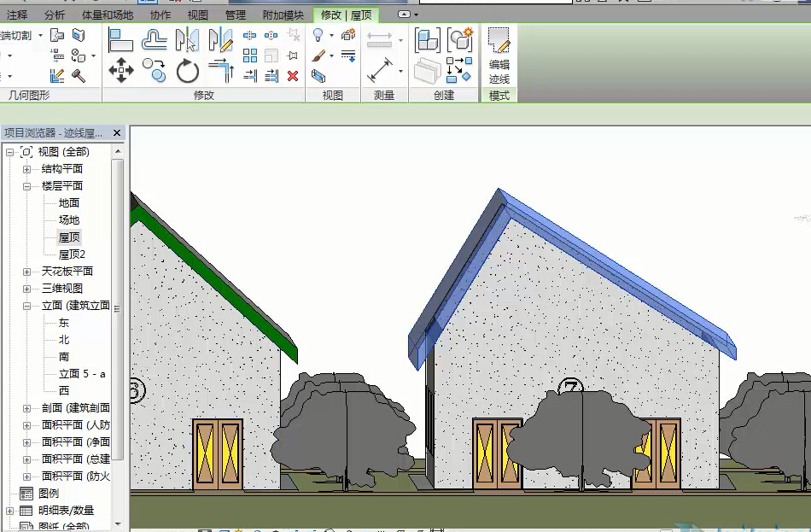This screenshot has height=532, width=811.
Task: Select the 修改 | 屋顶 contextual tab
Action: coord(346,15)
